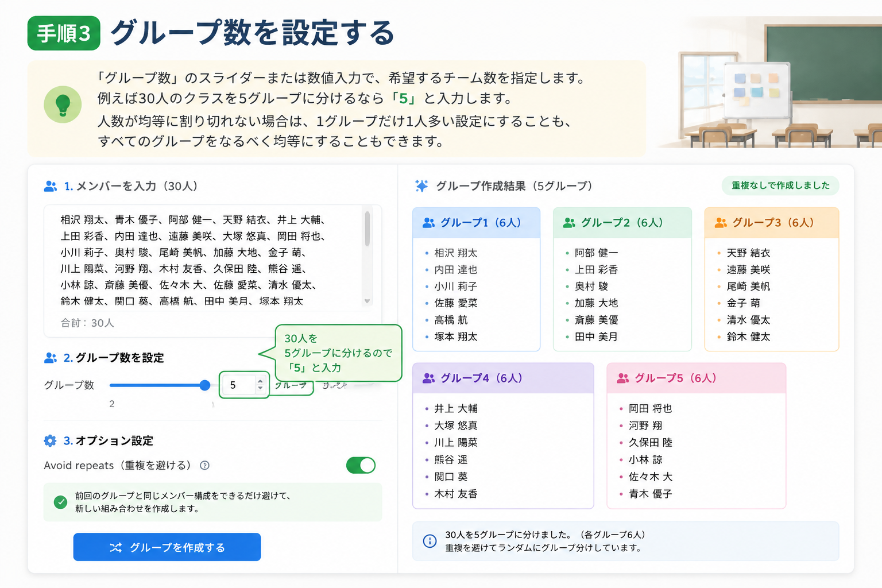Screen dimensions: 882x588
Task: Click the 合計：30人 total label
Action: click(x=87, y=323)
